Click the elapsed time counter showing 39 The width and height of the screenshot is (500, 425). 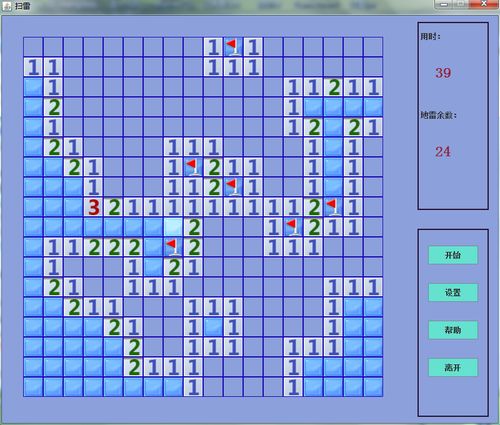[443, 73]
